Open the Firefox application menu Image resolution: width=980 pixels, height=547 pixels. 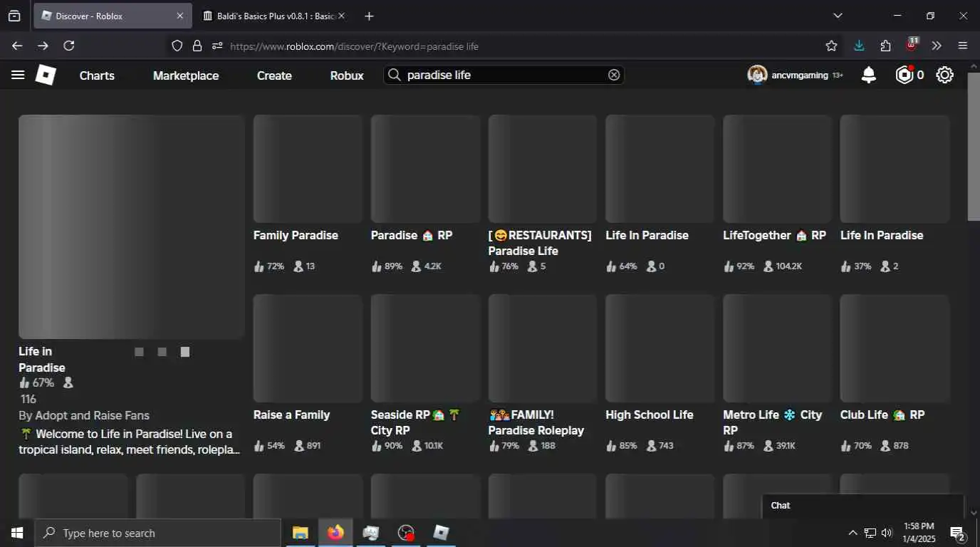pos(963,46)
